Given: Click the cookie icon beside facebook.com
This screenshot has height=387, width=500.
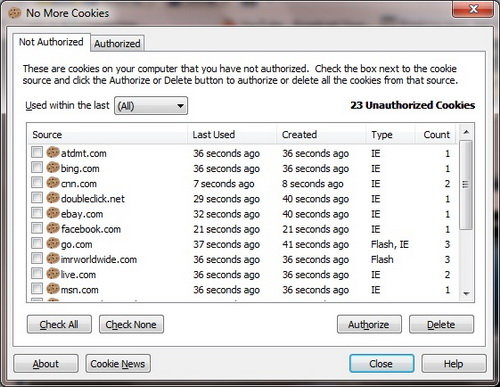Looking at the screenshot, I should click(x=53, y=228).
